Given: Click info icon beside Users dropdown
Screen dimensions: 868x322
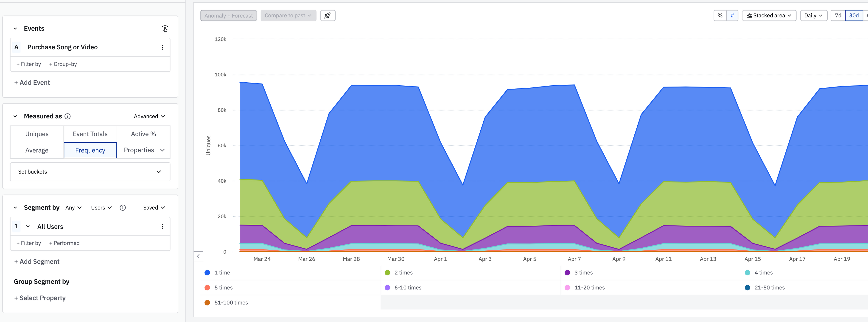Looking at the screenshot, I should click(x=123, y=207).
